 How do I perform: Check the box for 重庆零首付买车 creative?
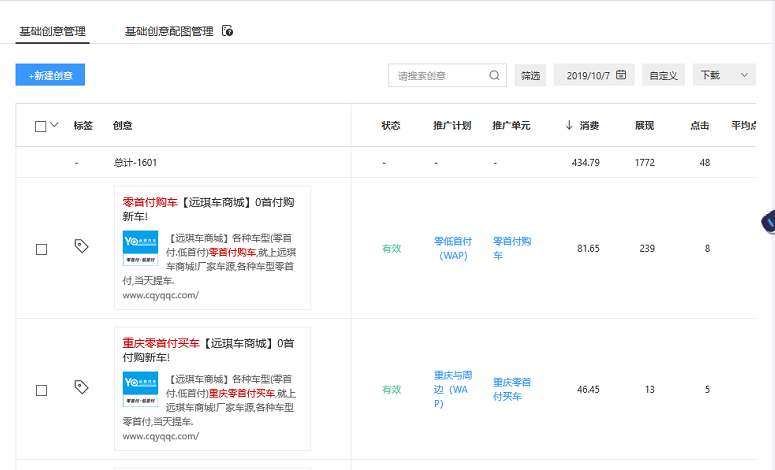point(41,390)
